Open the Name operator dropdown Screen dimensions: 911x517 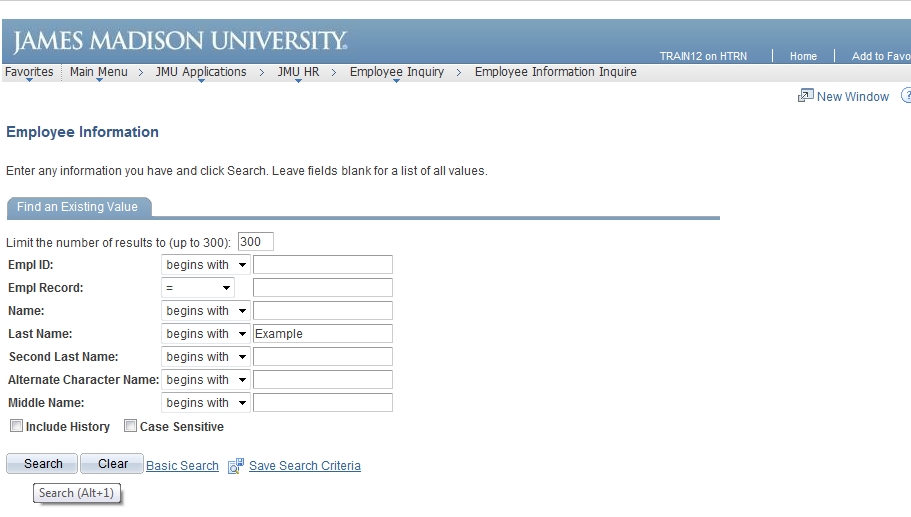click(206, 311)
